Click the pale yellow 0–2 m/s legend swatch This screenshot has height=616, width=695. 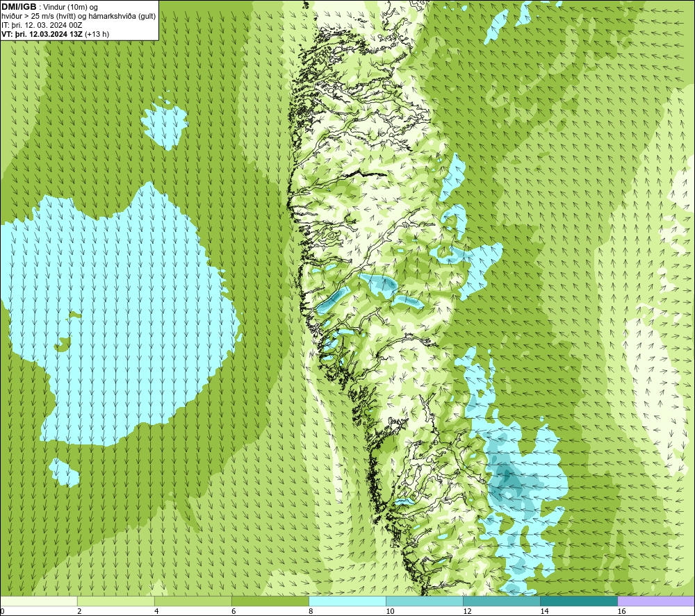(x=39, y=601)
